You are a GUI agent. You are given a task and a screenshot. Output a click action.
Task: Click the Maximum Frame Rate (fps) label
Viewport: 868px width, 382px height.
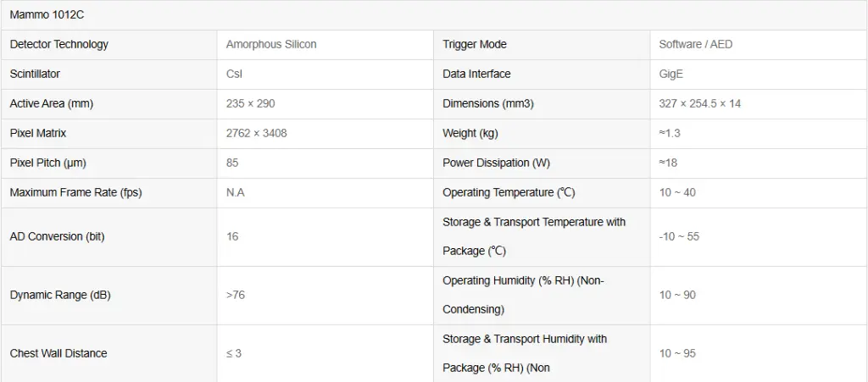(x=76, y=192)
